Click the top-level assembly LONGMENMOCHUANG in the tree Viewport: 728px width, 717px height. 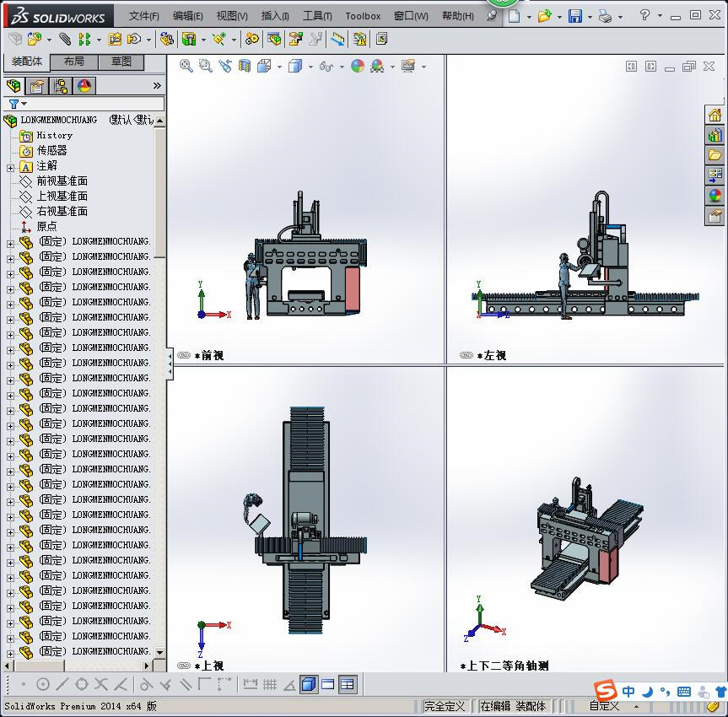pos(58,120)
